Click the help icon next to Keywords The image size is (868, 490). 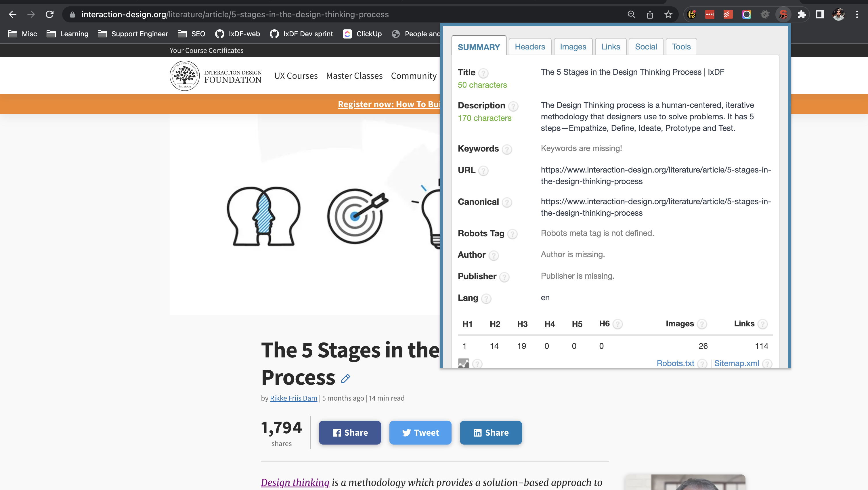tap(507, 149)
